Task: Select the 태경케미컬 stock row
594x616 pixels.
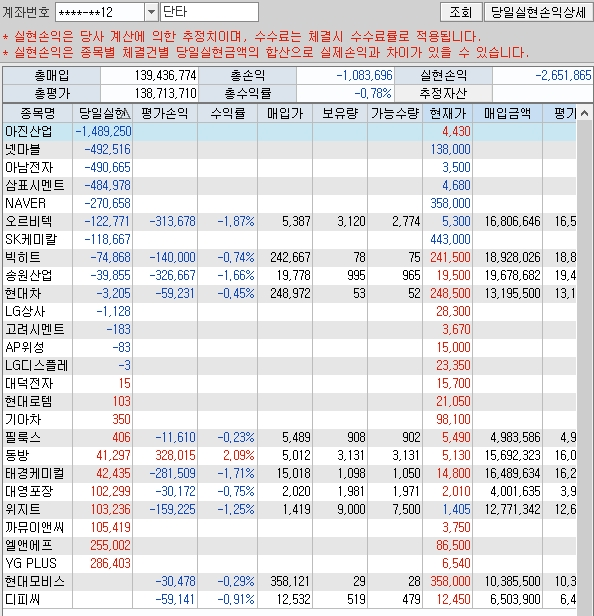Action: coord(290,473)
